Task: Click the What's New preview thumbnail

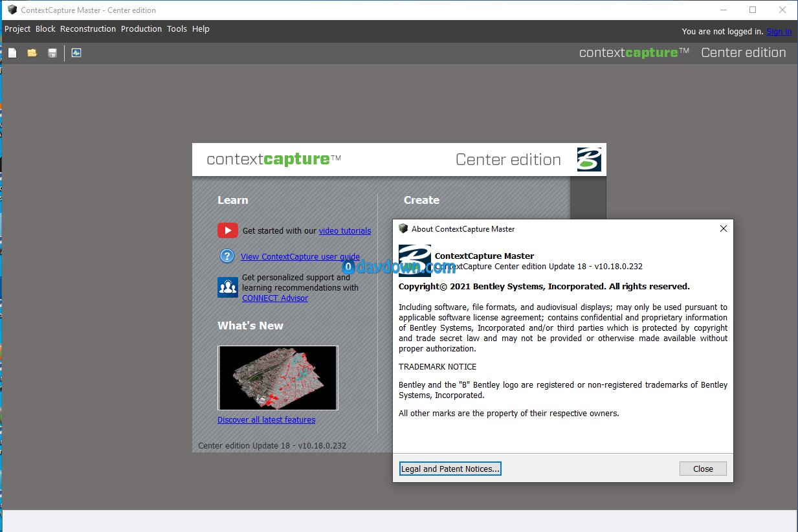Action: coord(278,378)
